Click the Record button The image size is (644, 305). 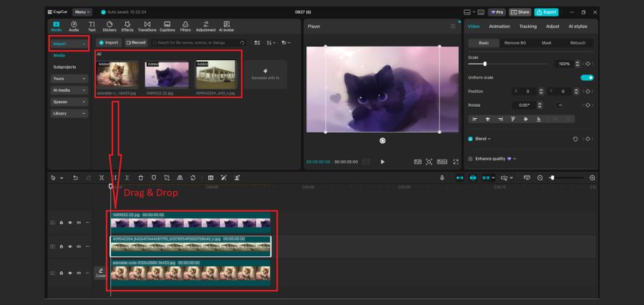(x=135, y=43)
